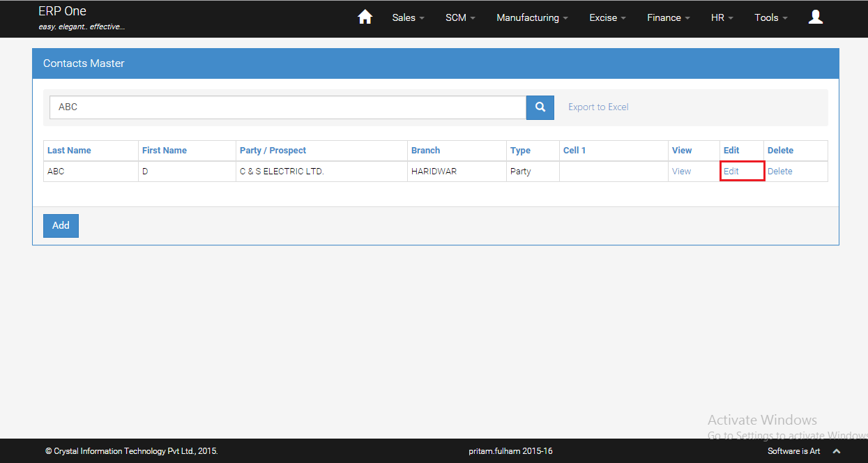Expand the Tools menu

click(770, 18)
